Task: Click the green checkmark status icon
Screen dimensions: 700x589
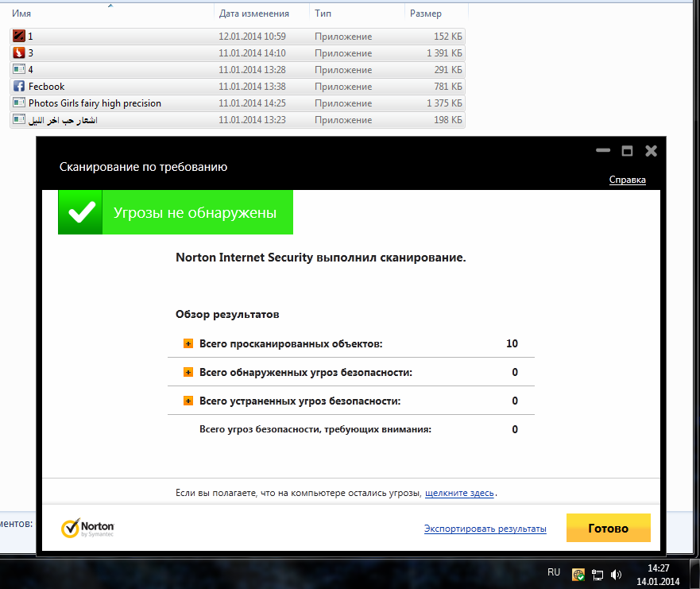Action: coord(80,212)
